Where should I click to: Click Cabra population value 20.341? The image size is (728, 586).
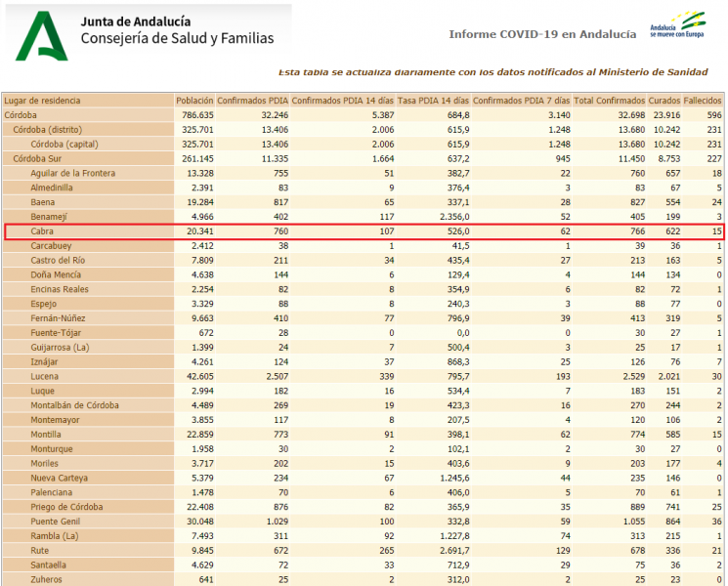click(200, 231)
